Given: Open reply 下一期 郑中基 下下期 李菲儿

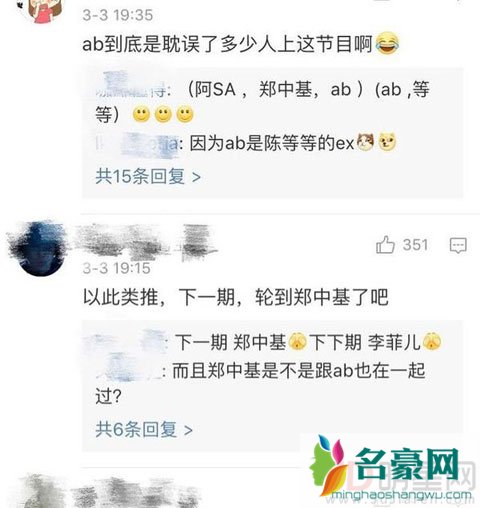Looking at the screenshot, I should [x=308, y=342].
